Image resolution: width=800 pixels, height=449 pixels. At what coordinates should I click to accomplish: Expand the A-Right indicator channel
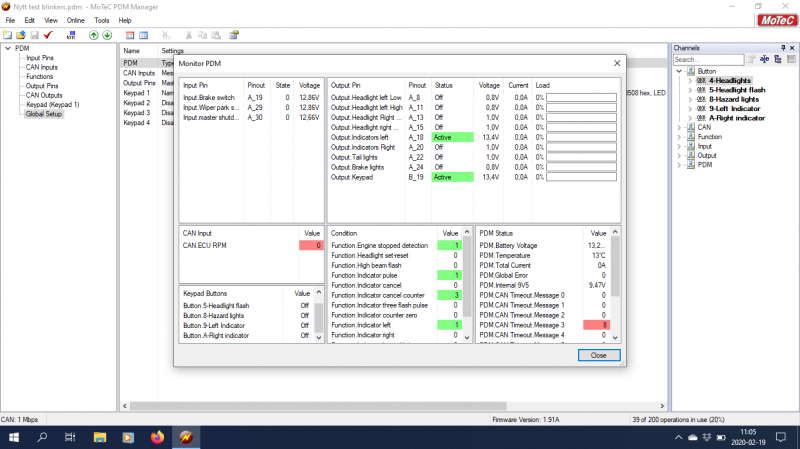690,118
